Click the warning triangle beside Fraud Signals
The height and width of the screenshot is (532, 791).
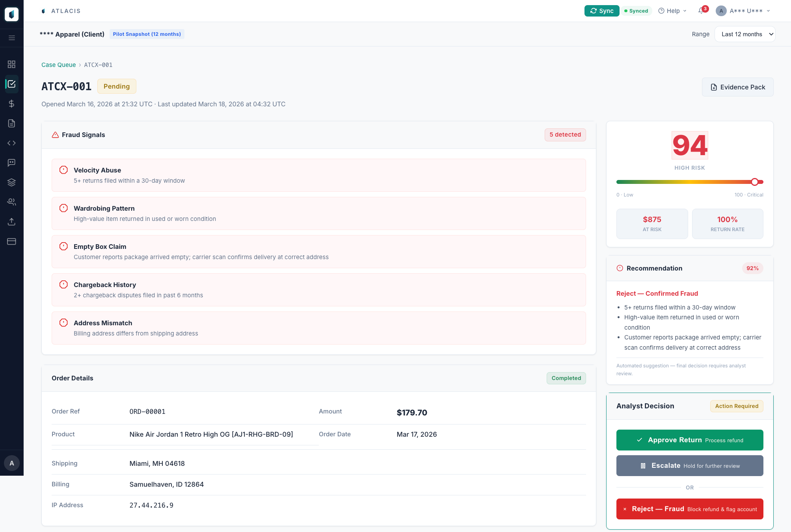click(x=56, y=135)
